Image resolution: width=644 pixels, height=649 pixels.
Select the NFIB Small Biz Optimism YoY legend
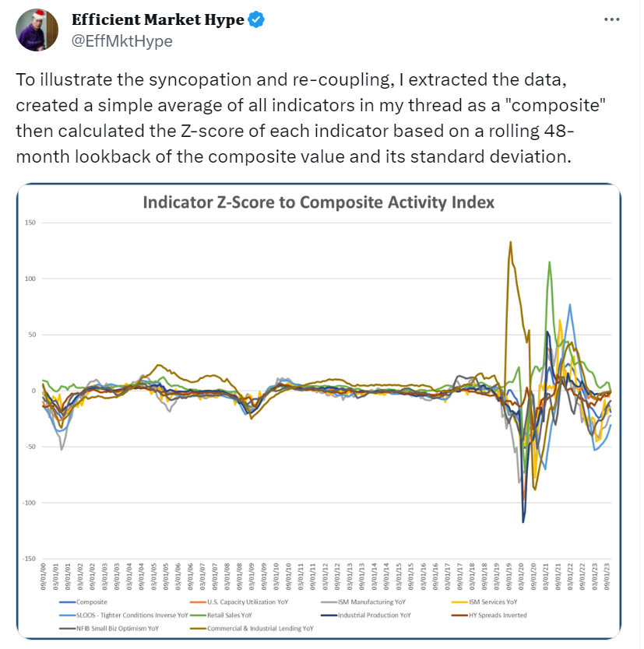(111, 627)
